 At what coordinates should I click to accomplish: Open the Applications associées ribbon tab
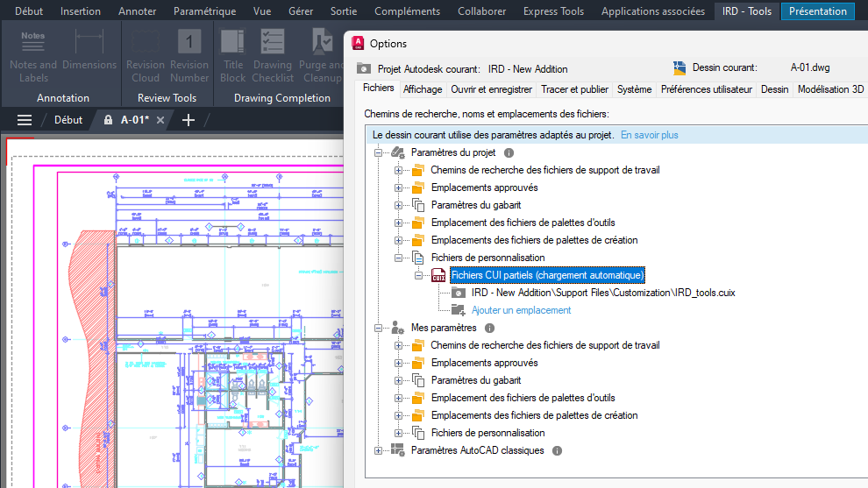click(x=653, y=11)
